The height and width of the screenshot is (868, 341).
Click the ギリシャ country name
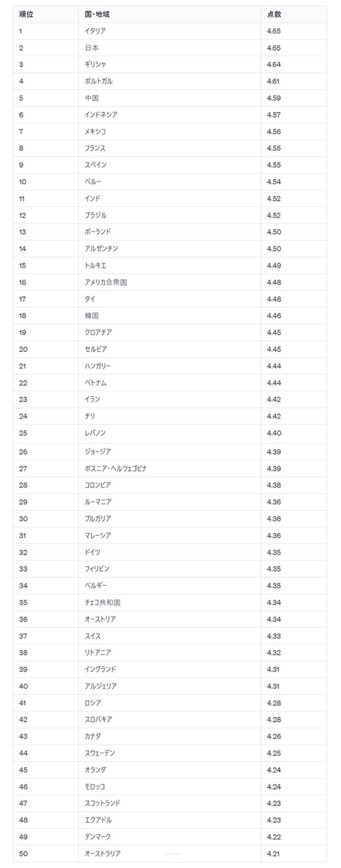click(96, 65)
